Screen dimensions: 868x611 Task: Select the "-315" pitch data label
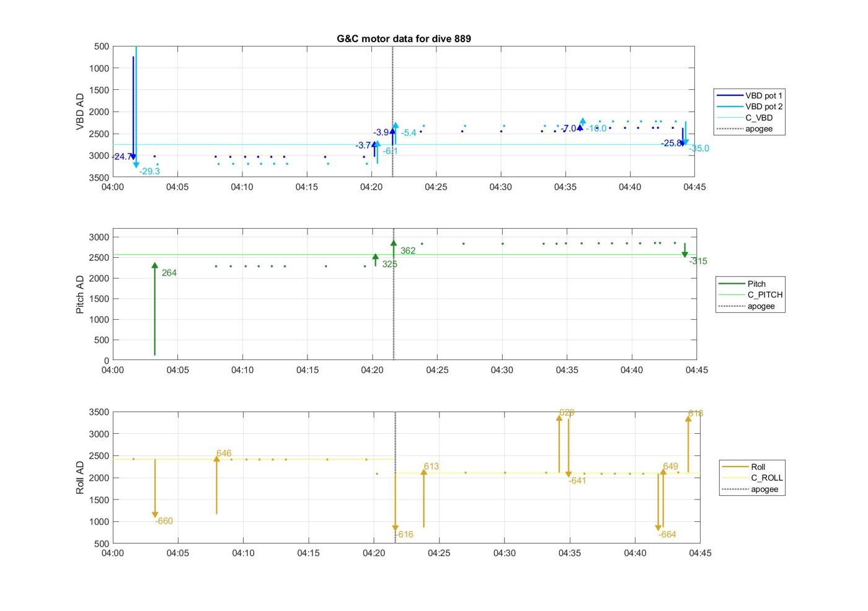pos(698,262)
